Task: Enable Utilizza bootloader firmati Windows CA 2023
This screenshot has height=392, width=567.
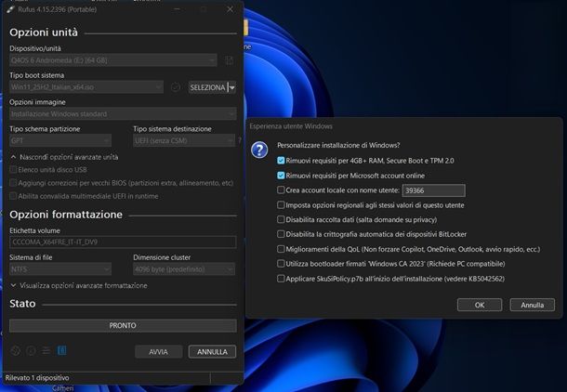Action: pos(281,264)
